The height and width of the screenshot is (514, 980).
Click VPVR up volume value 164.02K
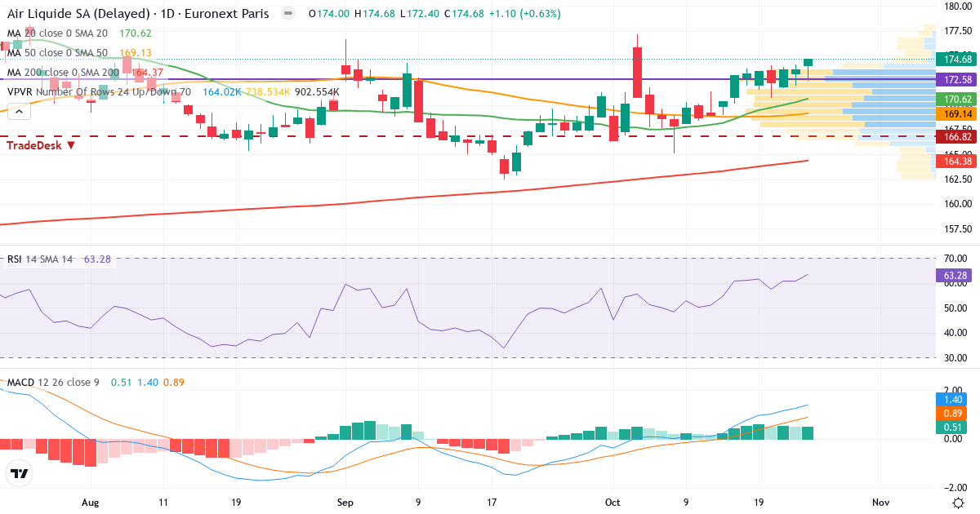point(221,92)
